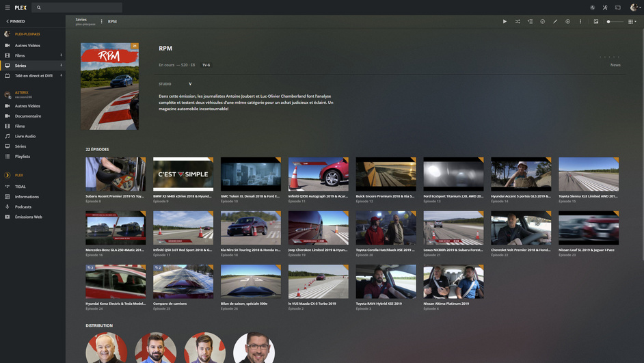Click the studio V link
644x363 pixels.
click(190, 84)
